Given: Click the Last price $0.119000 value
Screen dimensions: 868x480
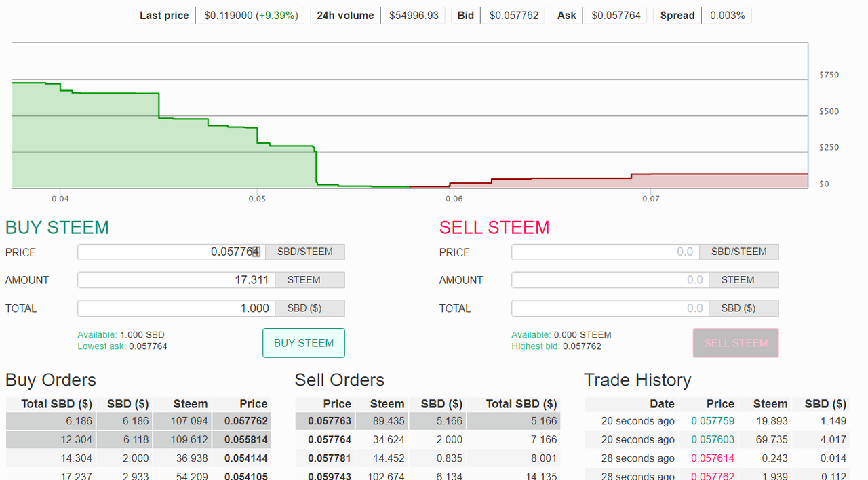Looking at the screenshot, I should [250, 16].
